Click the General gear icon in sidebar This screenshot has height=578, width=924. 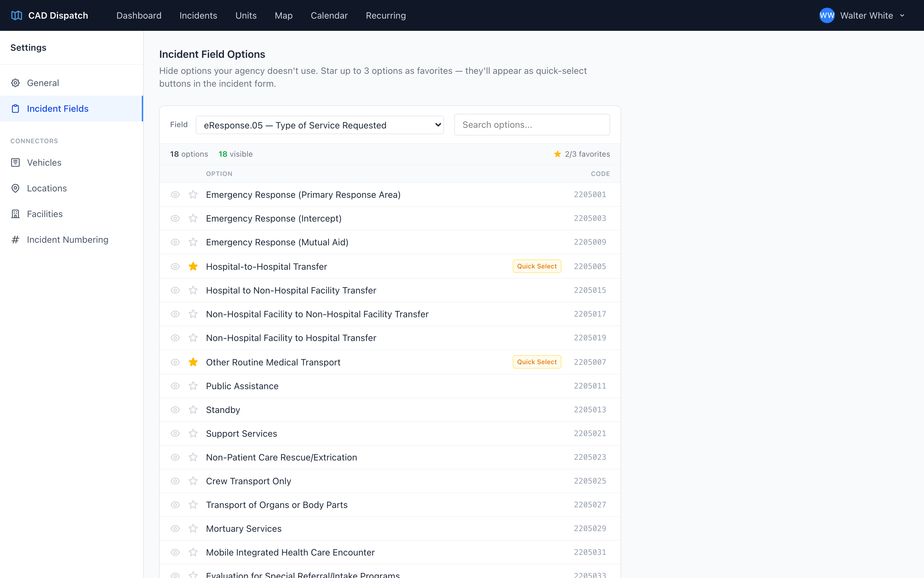(15, 83)
